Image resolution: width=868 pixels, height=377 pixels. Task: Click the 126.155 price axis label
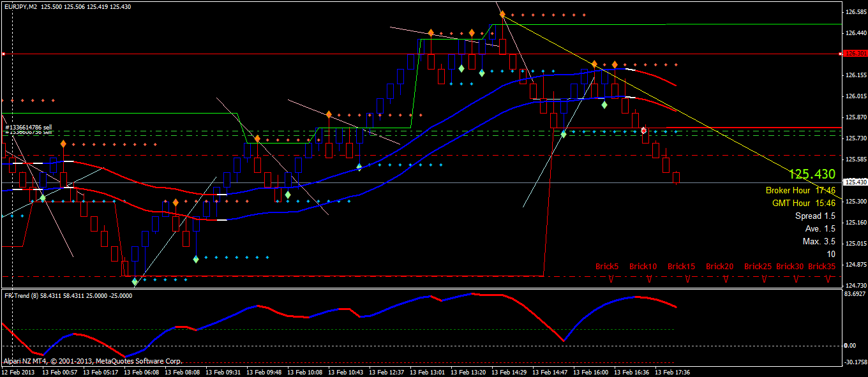point(856,75)
